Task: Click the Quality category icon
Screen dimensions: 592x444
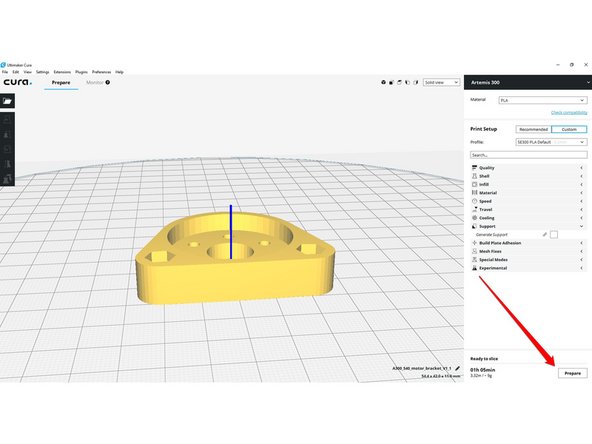Action: 475,168
